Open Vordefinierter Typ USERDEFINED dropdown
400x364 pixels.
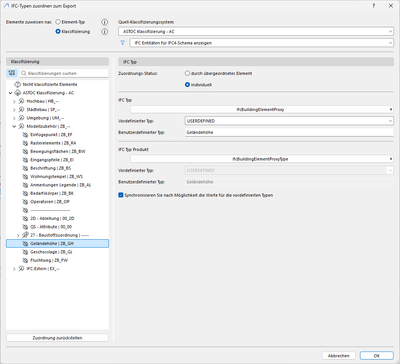289,121
